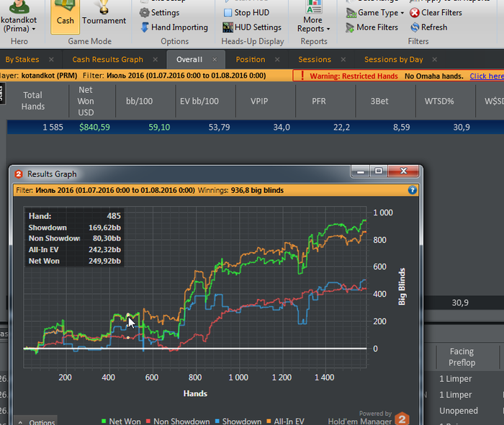Switch to Sessions tab
Image resolution: width=504 pixels, height=425 pixels.
315,60
